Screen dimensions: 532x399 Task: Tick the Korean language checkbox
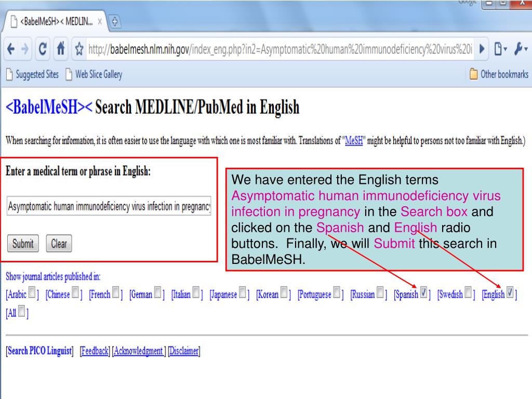click(284, 292)
